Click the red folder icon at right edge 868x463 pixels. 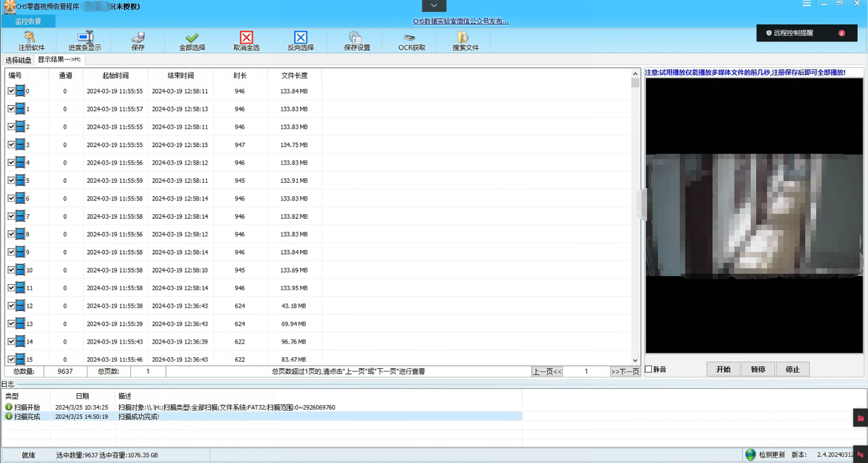point(860,418)
